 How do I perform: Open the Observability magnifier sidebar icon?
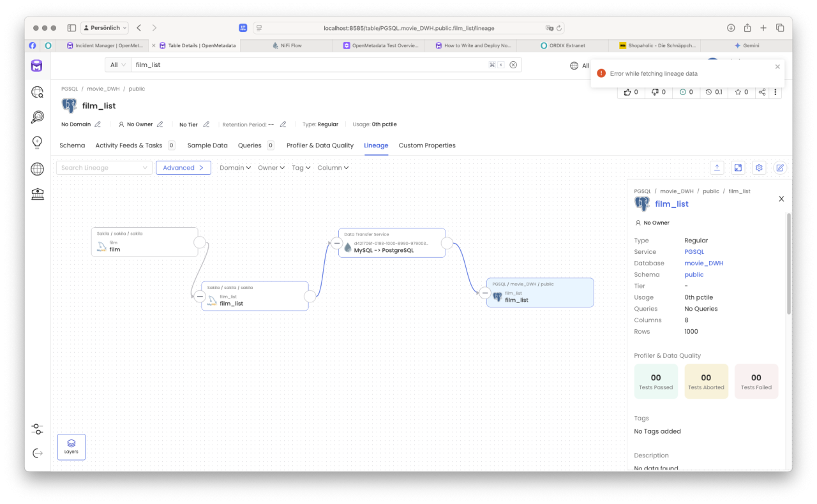click(x=37, y=117)
